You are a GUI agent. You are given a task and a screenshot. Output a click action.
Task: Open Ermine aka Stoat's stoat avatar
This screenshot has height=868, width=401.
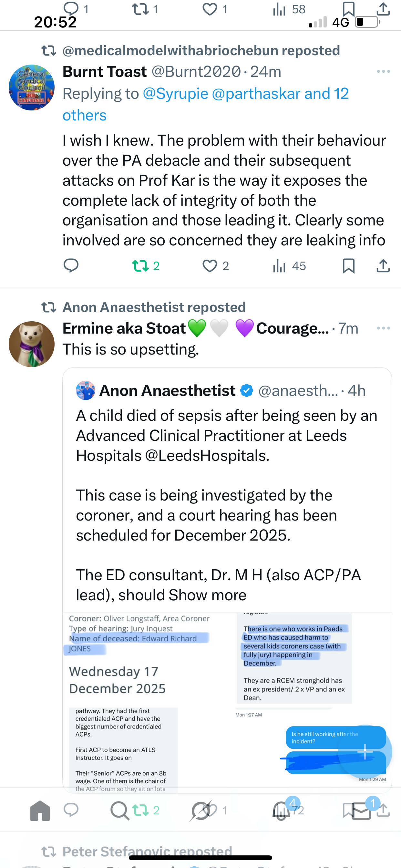point(32,344)
